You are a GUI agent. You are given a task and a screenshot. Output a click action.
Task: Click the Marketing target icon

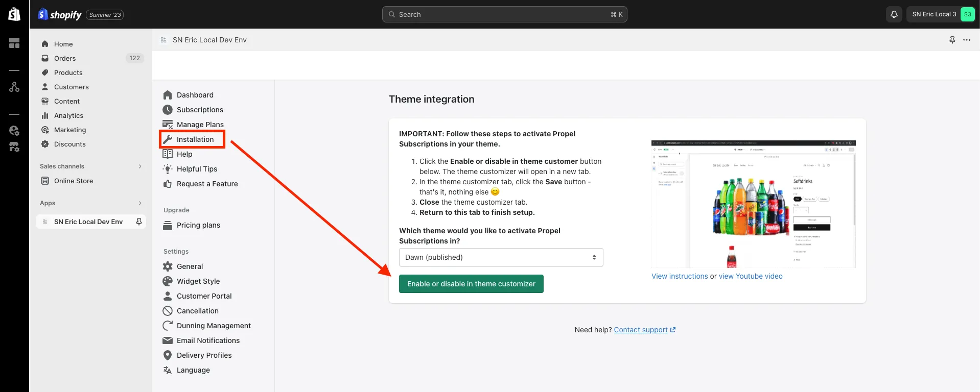pyautogui.click(x=45, y=130)
